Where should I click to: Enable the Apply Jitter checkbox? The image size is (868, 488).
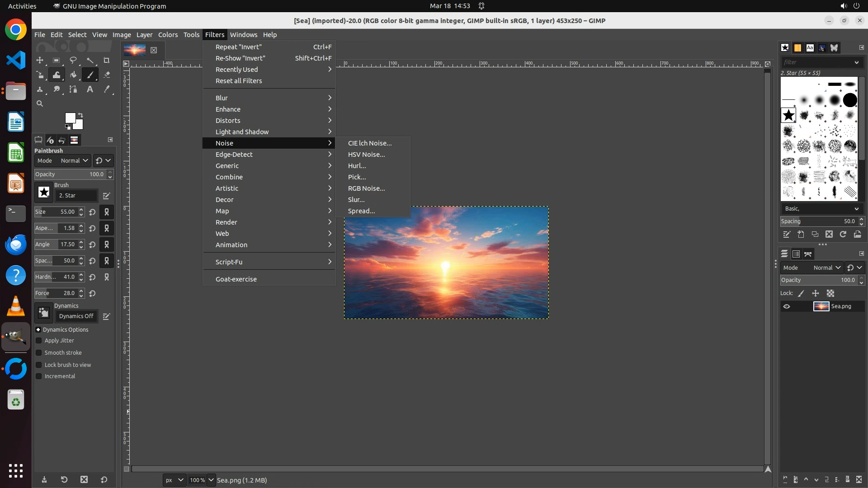click(39, 341)
